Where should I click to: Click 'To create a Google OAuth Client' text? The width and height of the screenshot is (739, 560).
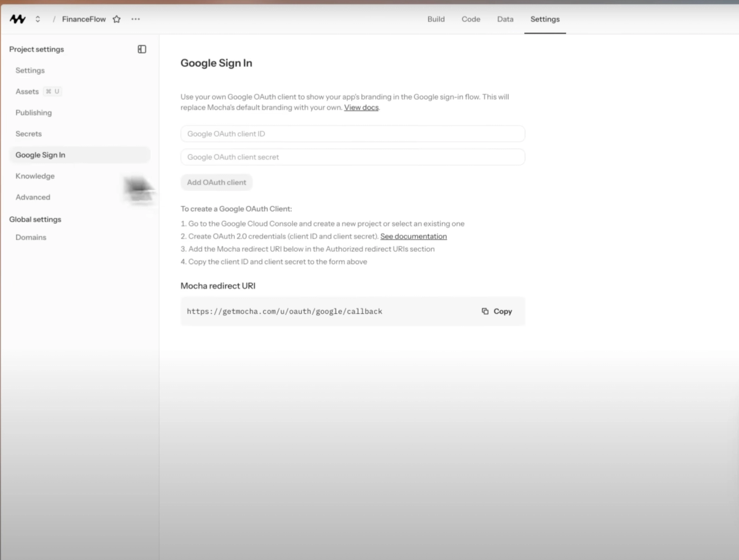tap(236, 209)
